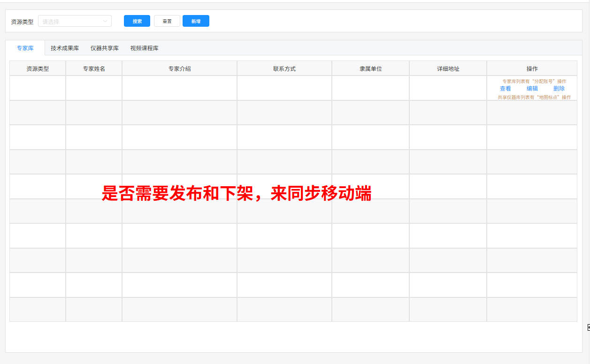Image resolution: width=590 pixels, height=364 pixels.
Task: Switch to the 视频课程库 tab
Action: [x=145, y=48]
